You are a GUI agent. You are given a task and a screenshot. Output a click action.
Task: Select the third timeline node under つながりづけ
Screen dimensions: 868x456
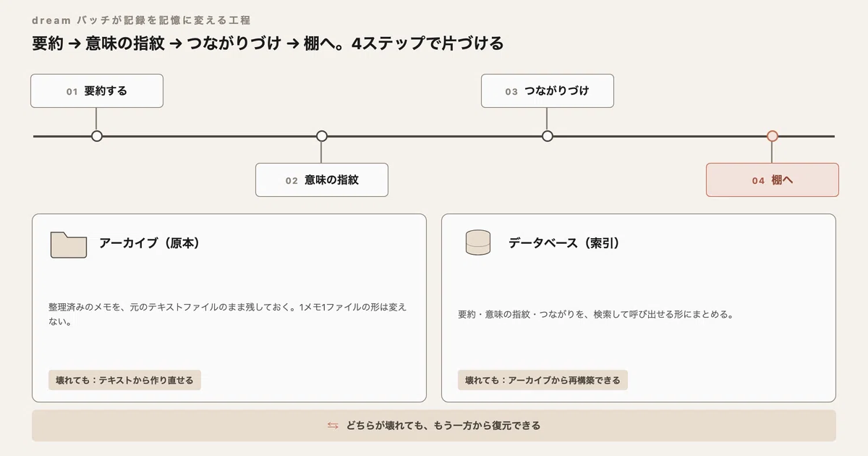click(548, 136)
